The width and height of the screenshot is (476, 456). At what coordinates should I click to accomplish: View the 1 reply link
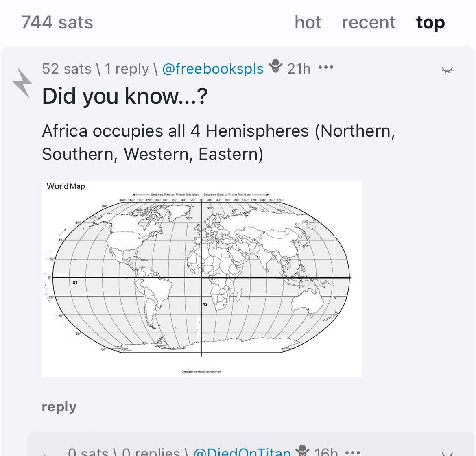[127, 69]
